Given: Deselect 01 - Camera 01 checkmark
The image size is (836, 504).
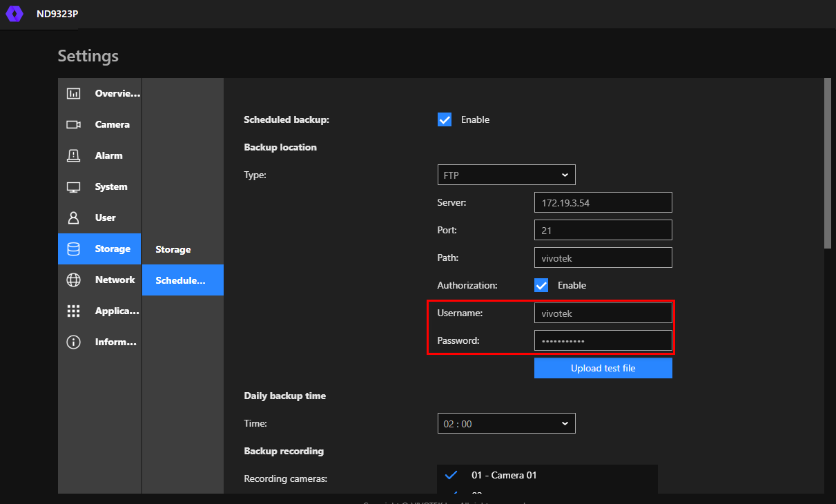Looking at the screenshot, I should point(451,475).
